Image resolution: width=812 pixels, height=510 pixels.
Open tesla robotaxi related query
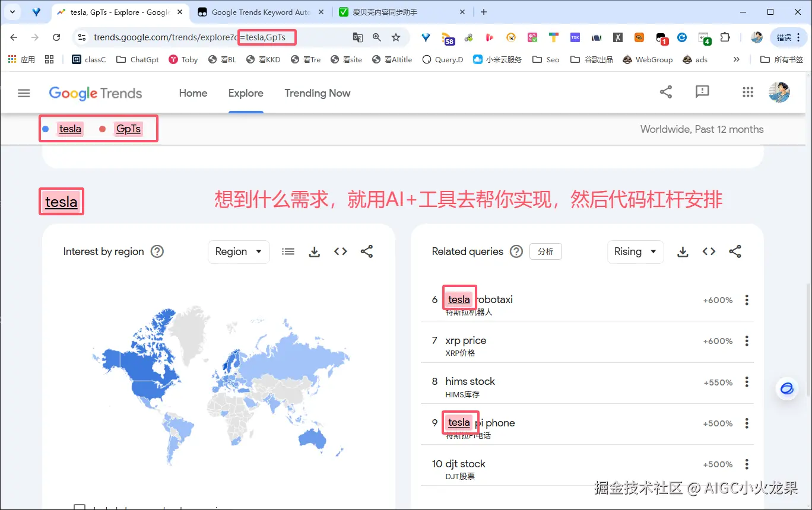(480, 300)
